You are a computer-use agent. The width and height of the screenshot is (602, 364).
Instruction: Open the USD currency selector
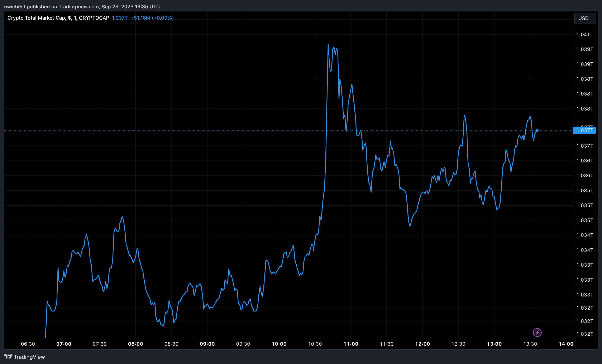(585, 18)
